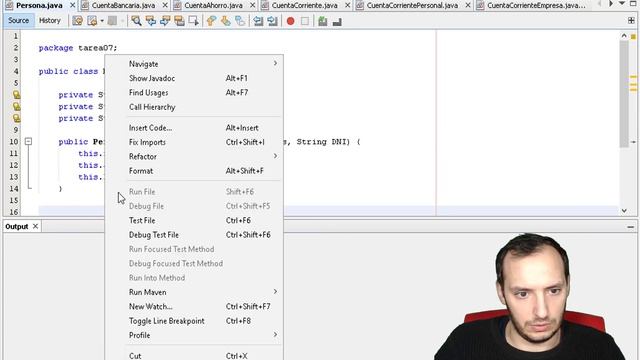Expand the Refactor submenu
The image size is (640, 360).
[x=194, y=156]
